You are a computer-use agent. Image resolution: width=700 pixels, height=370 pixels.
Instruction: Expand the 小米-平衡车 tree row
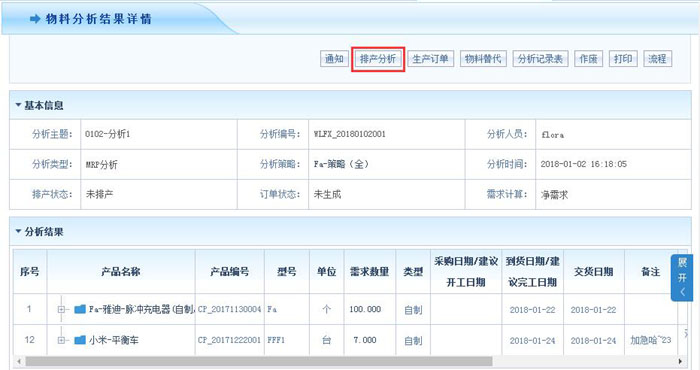[x=61, y=340]
